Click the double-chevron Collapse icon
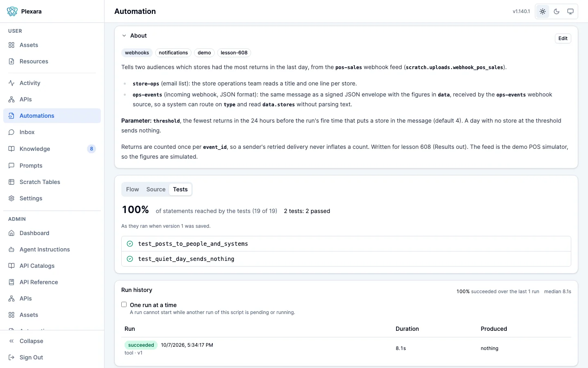This screenshot has width=588, height=368. [11, 341]
